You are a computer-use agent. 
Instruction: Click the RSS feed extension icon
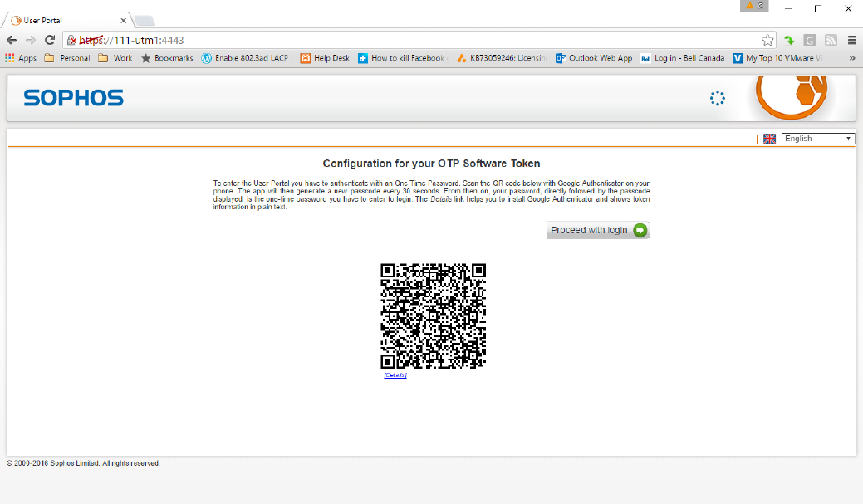click(x=831, y=40)
